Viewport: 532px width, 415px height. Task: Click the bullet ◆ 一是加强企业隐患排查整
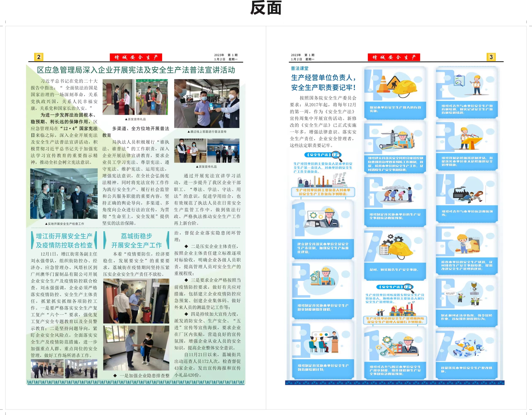click(141, 375)
